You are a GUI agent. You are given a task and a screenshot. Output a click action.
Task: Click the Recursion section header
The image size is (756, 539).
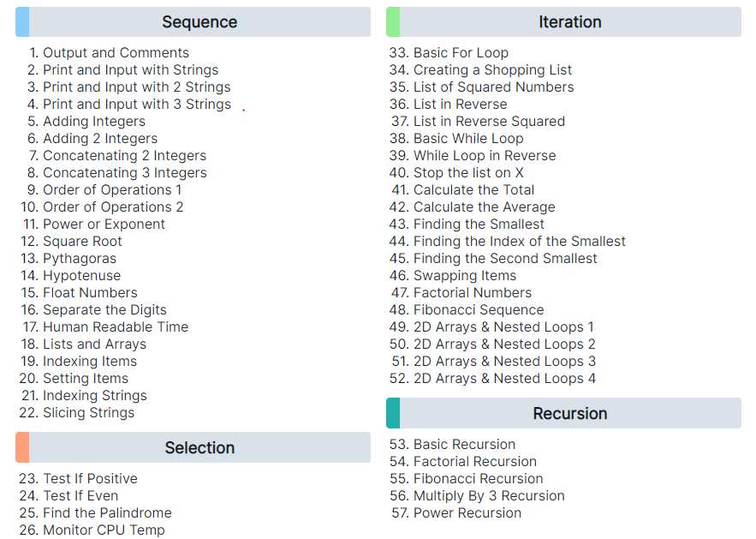pos(563,414)
